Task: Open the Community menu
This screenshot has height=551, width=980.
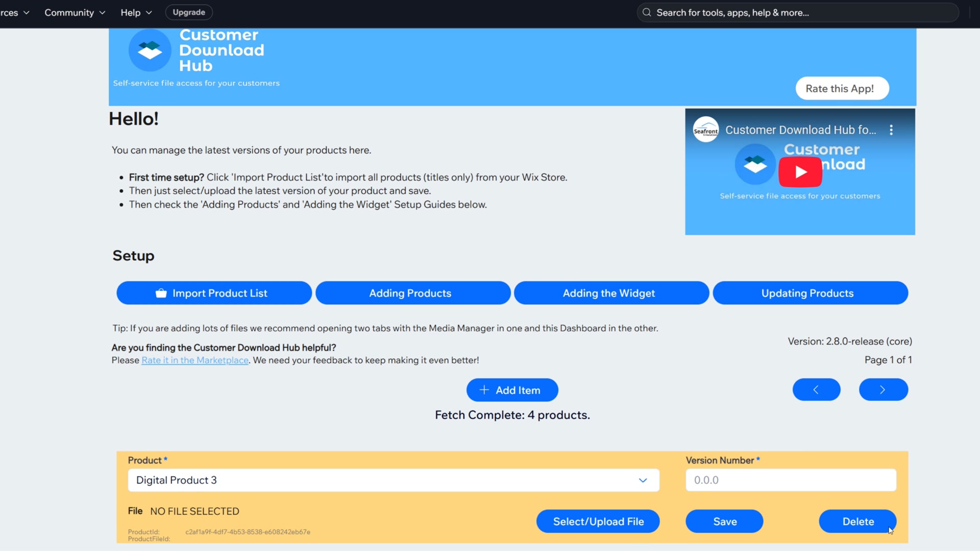Action: (75, 12)
